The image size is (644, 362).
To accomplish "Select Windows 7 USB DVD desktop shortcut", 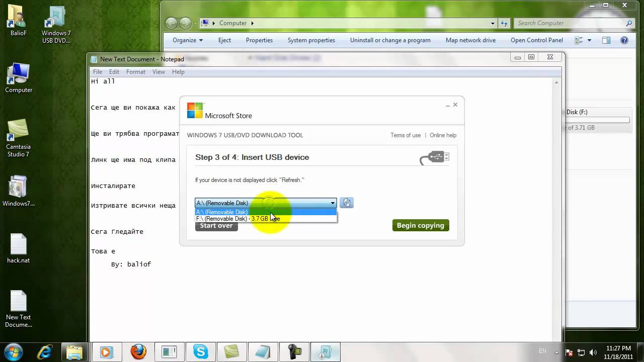I will coord(56,25).
